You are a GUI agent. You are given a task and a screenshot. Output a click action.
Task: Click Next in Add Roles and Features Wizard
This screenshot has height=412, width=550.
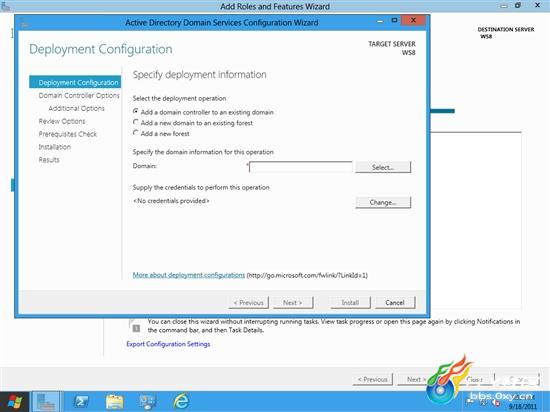tap(412, 379)
